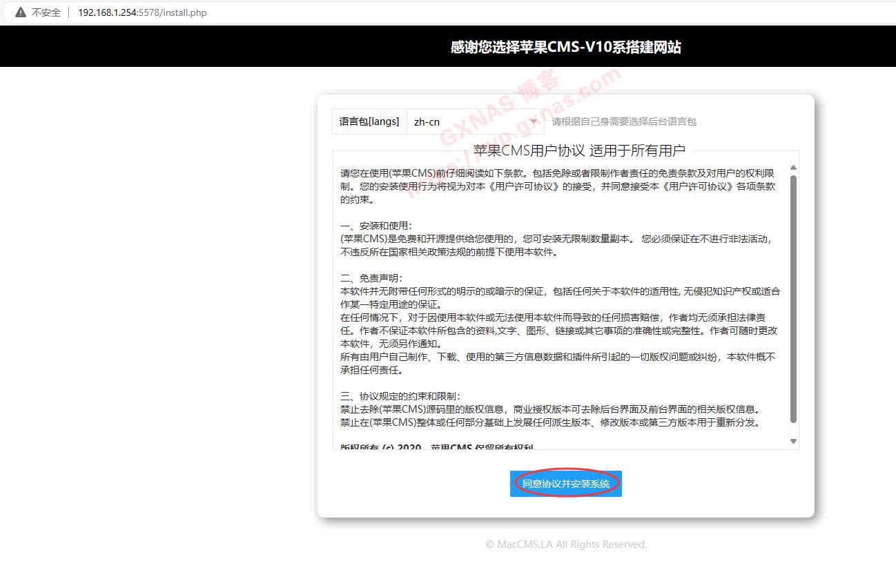Click the 请根据自己身需要选择后台语言包 hint text
This screenshot has height=588, width=896.
(x=623, y=121)
